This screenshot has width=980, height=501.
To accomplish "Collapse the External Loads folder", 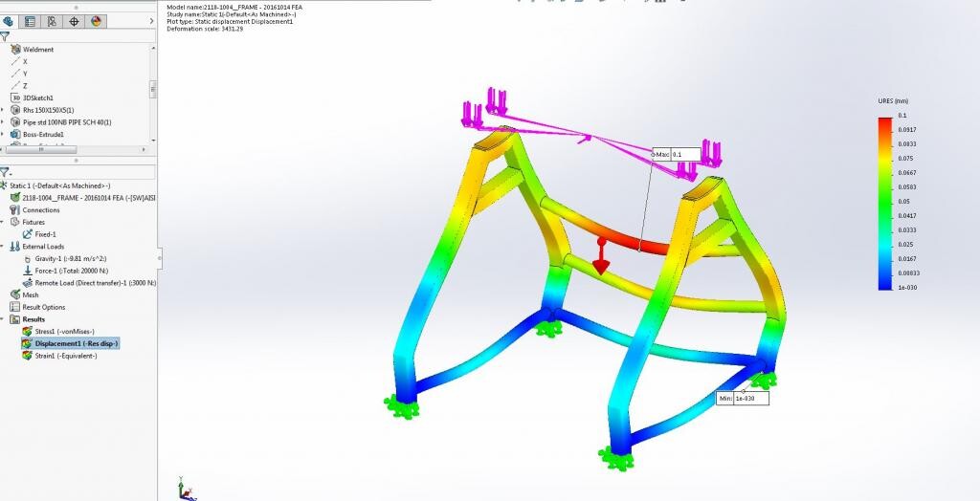I will [x=3, y=247].
